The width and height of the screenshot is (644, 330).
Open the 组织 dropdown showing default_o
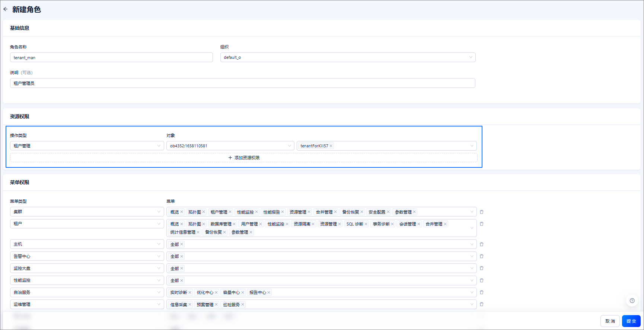348,57
